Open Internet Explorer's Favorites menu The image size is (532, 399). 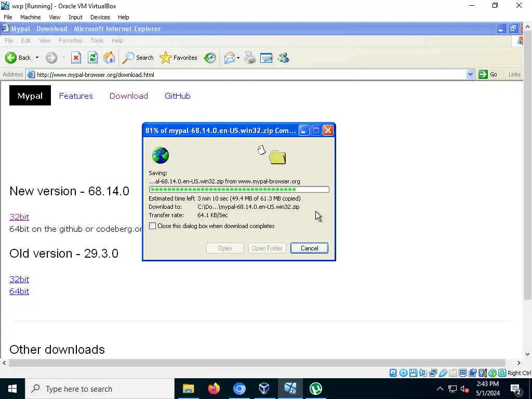tap(71, 41)
